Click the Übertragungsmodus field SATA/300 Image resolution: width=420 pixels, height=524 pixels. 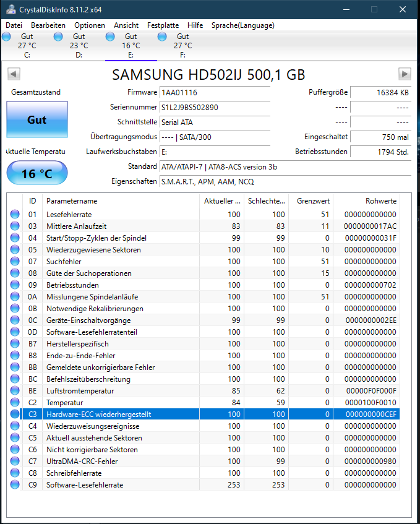point(215,137)
